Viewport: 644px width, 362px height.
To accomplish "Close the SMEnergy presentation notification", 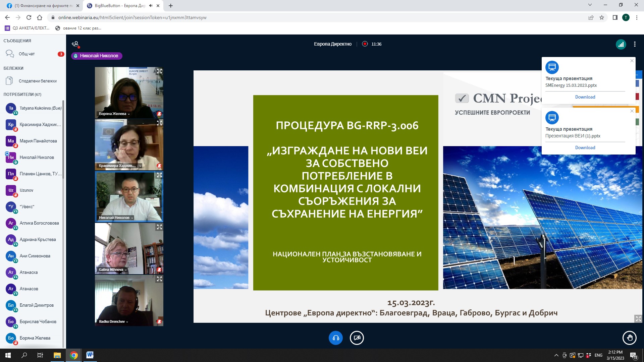I will pyautogui.click(x=632, y=61).
